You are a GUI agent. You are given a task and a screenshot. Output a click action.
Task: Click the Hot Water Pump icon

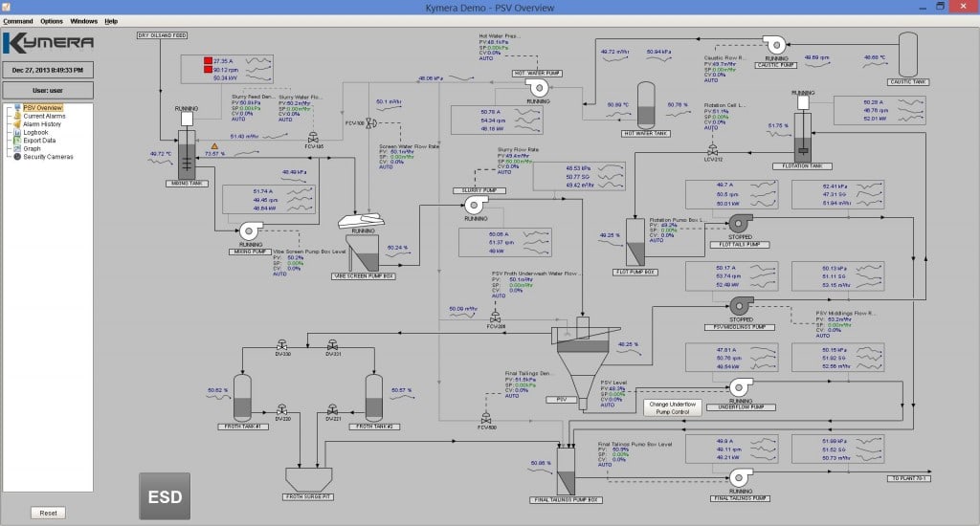click(x=537, y=88)
